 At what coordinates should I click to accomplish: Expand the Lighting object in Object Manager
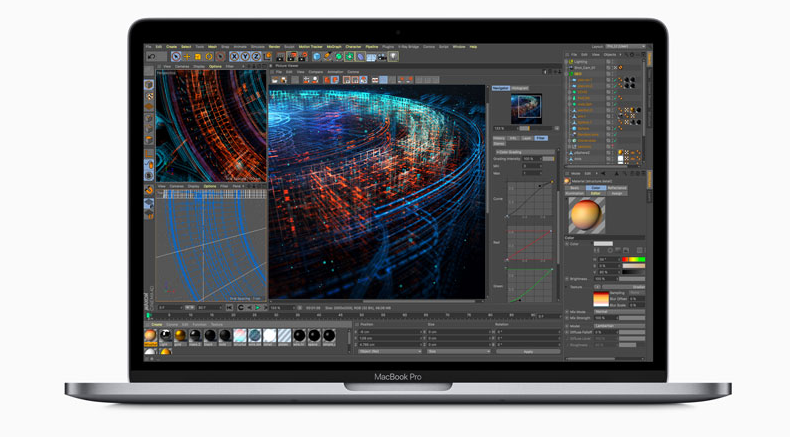click(567, 61)
